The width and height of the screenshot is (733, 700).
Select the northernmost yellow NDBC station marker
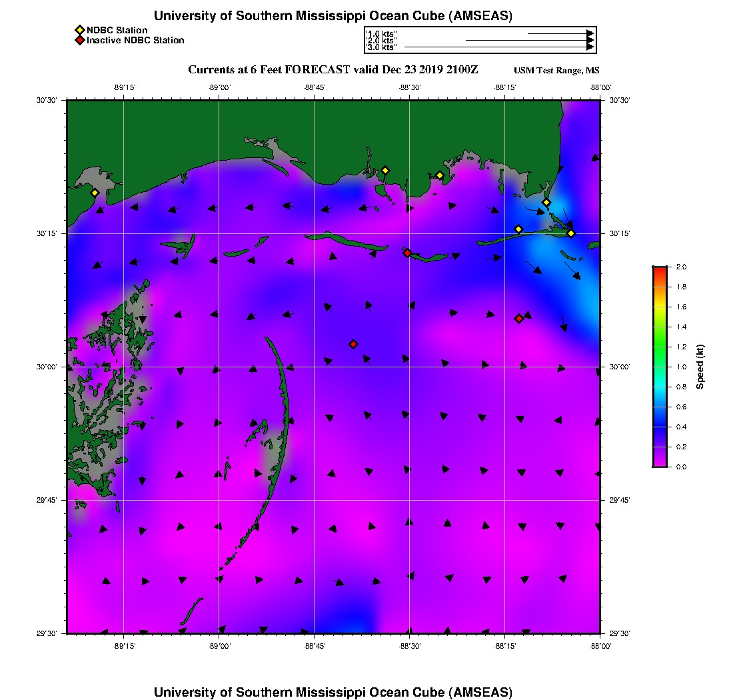tap(384, 171)
